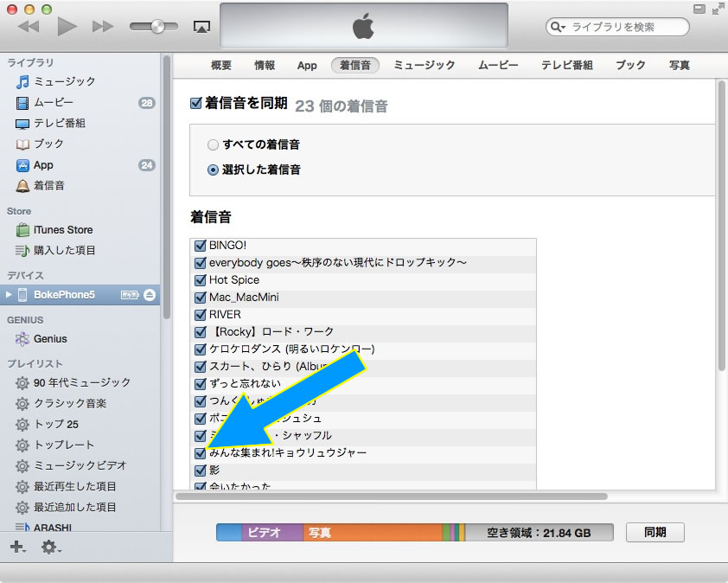
Task: Switch to the 概要 tab
Action: [x=221, y=66]
